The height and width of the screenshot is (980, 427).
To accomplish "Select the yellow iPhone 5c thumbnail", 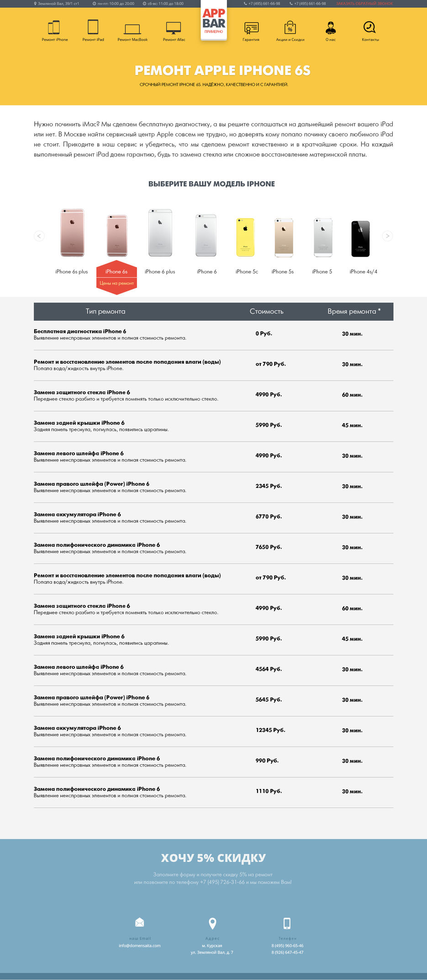I will (x=245, y=237).
